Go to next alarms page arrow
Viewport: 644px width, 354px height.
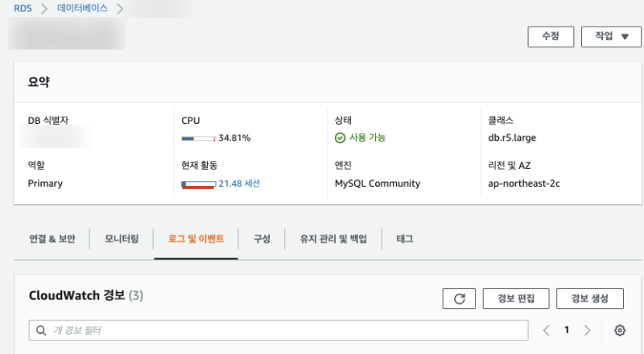[588, 330]
